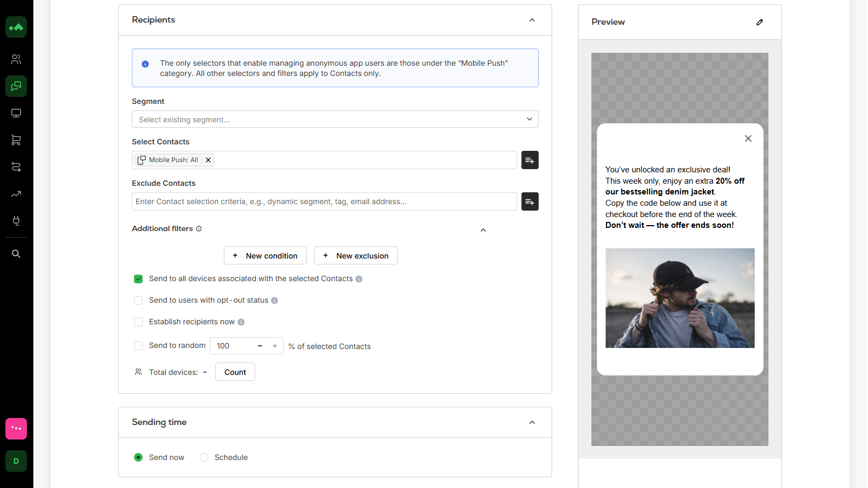The width and height of the screenshot is (868, 488).
Task: Open the user avatar D menu
Action: coord(16,461)
